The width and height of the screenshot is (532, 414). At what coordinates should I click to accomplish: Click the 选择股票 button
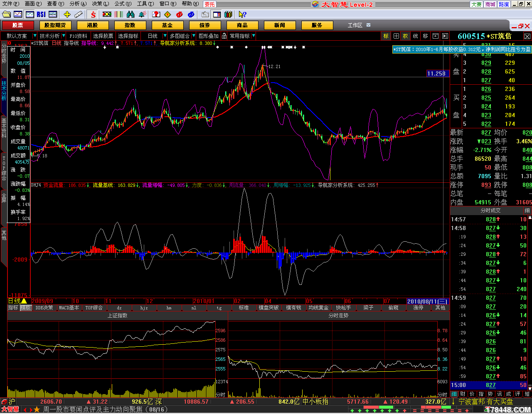(103, 36)
